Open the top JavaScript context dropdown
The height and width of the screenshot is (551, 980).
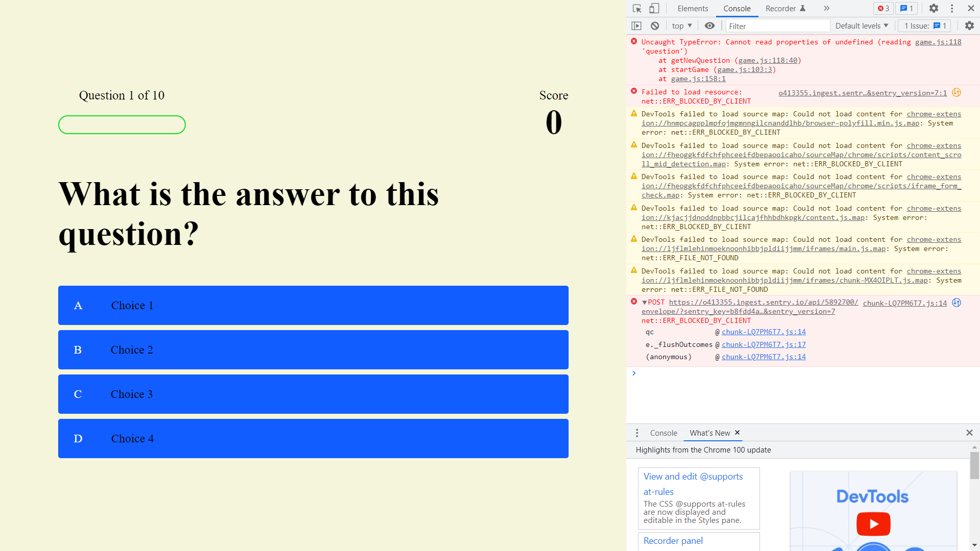681,26
